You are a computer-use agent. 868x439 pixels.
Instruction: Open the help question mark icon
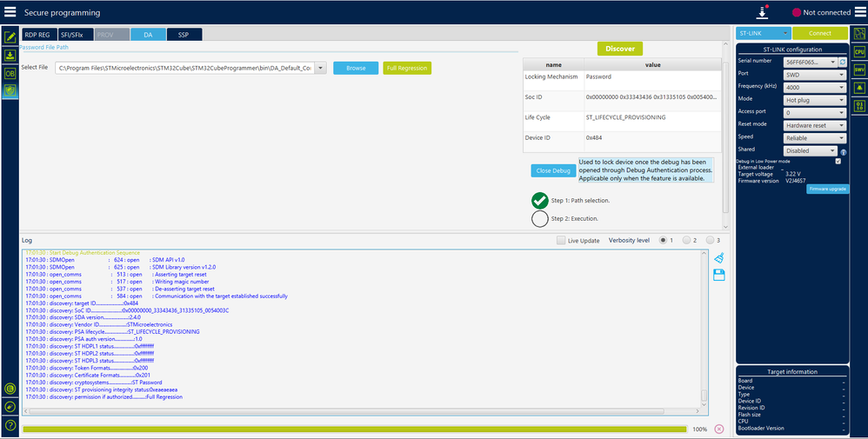10,425
